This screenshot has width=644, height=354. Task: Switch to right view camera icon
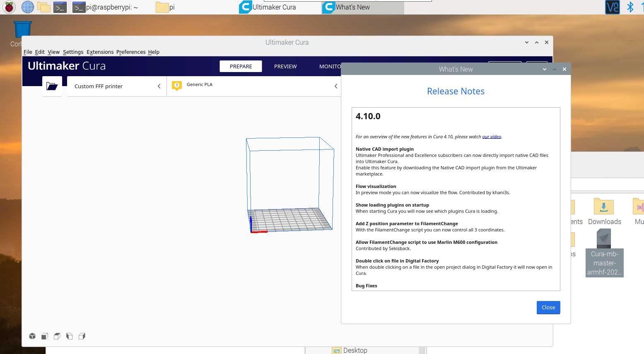coord(82,336)
